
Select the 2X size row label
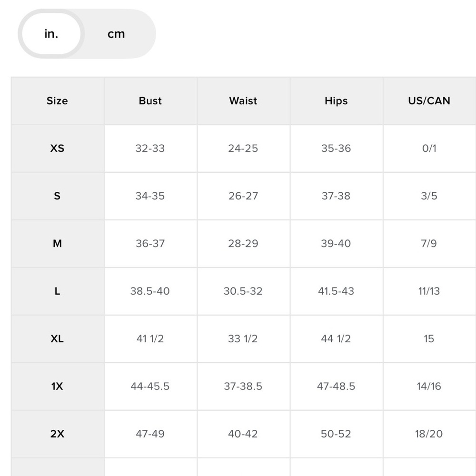(x=57, y=434)
